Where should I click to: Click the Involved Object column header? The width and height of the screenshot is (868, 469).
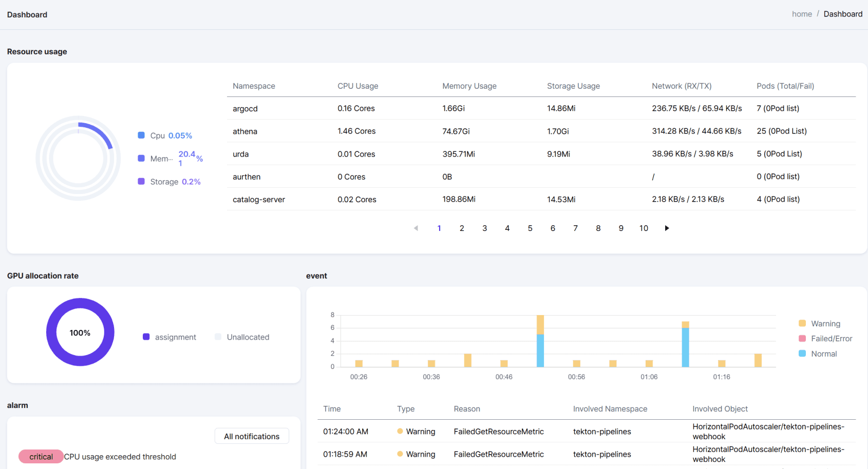[720, 409]
